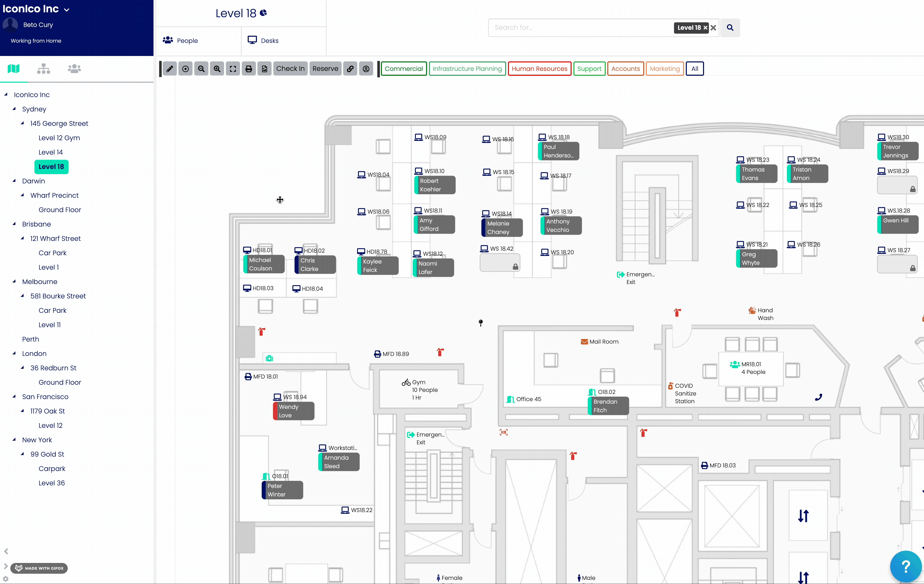Select Perth location
The height and width of the screenshot is (584, 924).
point(30,339)
